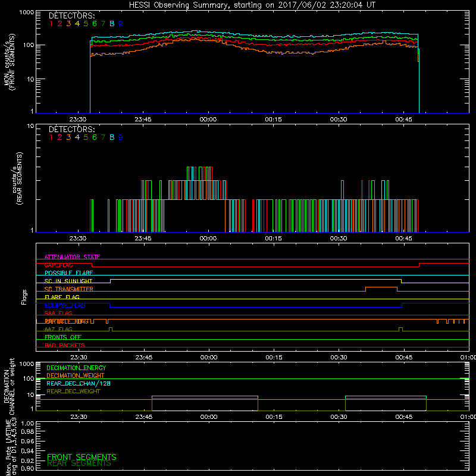Click the REAR SEGMENTS livetime label

pos(79,464)
